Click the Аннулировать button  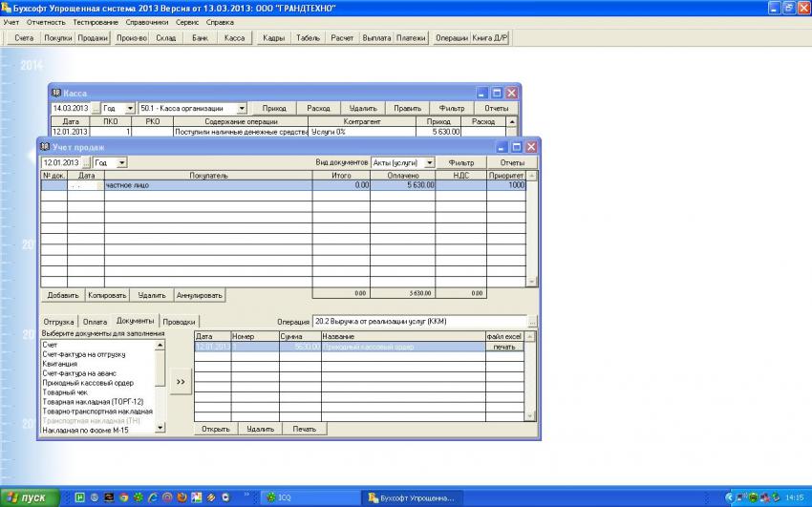pyautogui.click(x=200, y=295)
